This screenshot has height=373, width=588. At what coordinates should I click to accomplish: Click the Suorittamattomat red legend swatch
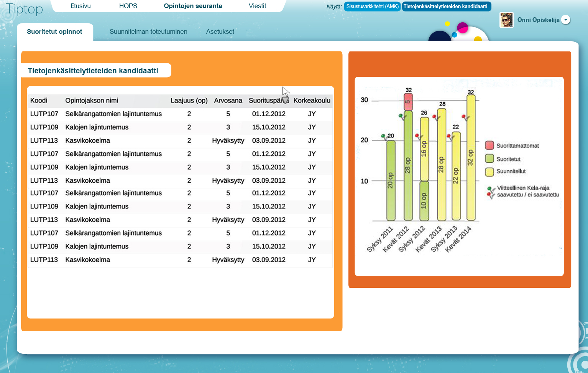coord(489,145)
